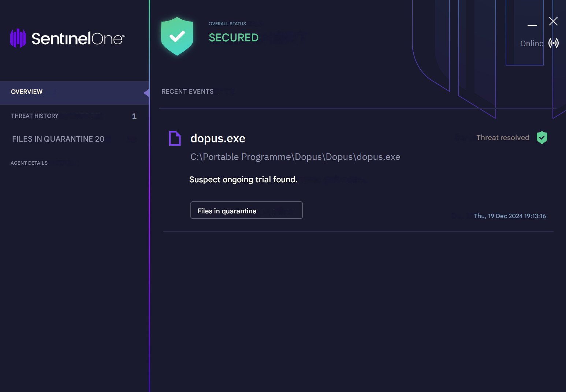Close the SentinelOne window

pyautogui.click(x=553, y=21)
